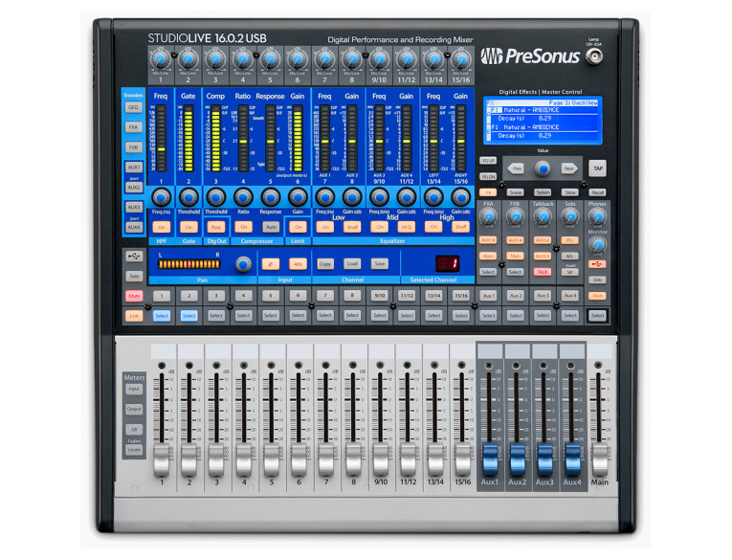Screen dimensions: 732x560
Task: Toggle the Gate On button
Action: pyautogui.click(x=189, y=228)
